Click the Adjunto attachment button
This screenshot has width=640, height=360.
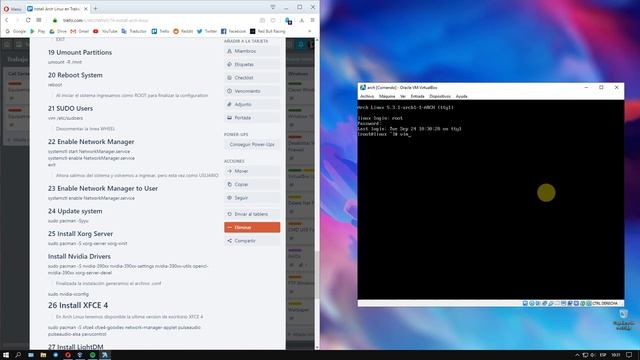coord(252,104)
